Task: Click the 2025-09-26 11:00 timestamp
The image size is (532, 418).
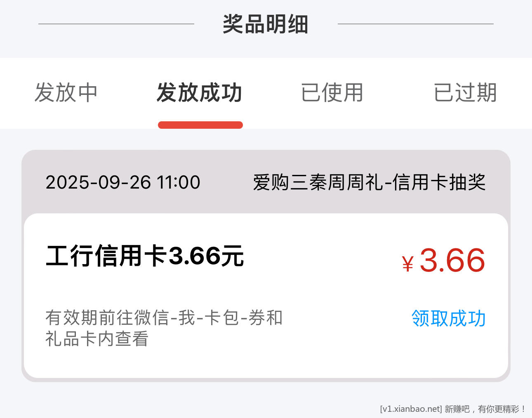Action: pyautogui.click(x=123, y=182)
